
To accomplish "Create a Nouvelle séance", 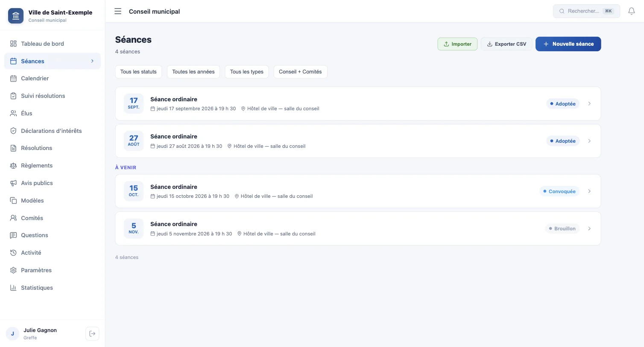I will pos(568,44).
